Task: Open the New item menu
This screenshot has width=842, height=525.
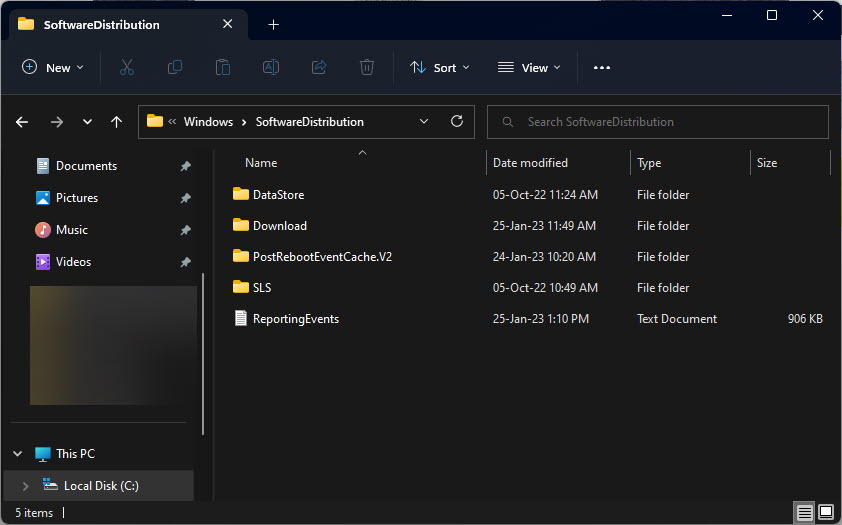Action: coord(53,68)
